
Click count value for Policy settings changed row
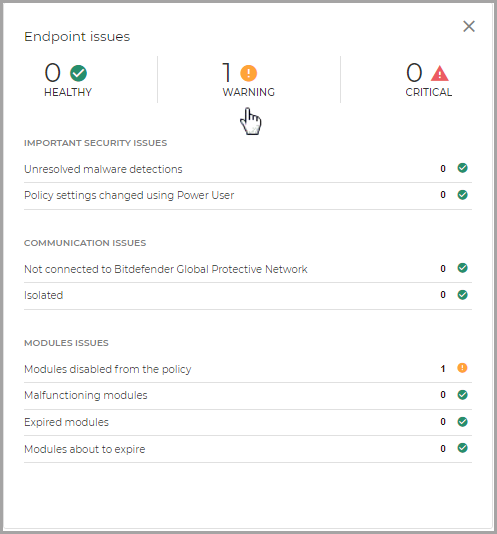point(443,195)
